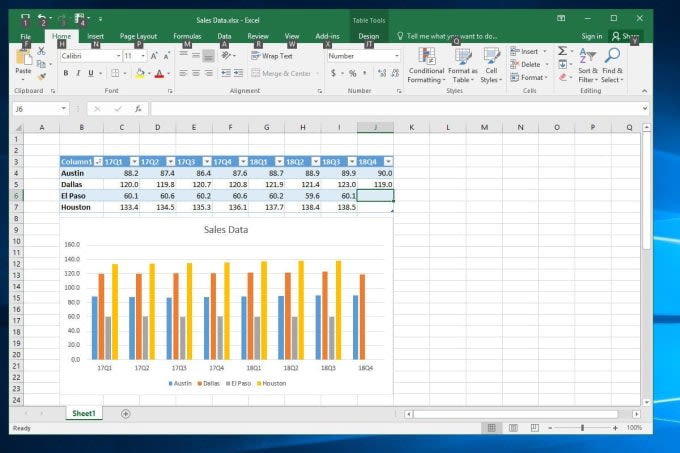The image size is (680, 453).
Task: Click the Undo arrow in Quick Access Toolbar
Action: pyautogui.click(x=42, y=19)
